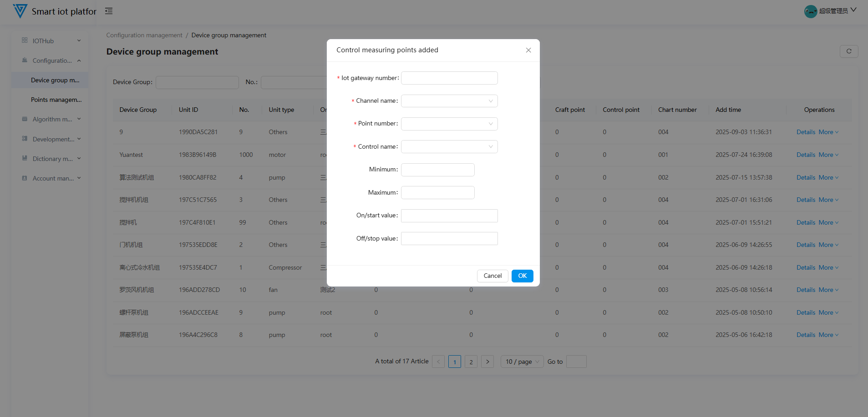The height and width of the screenshot is (417, 868).
Task: Click the OK button in dialog
Action: (x=522, y=276)
